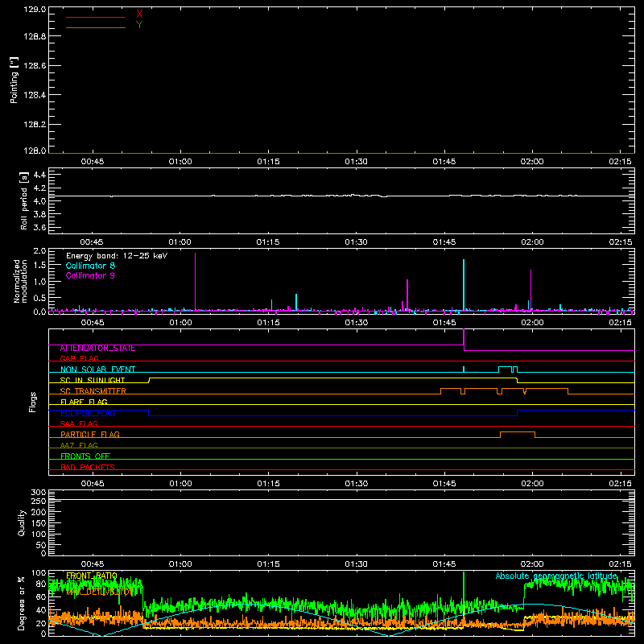Click the FRONTS_OFF flag label
This screenshot has height=644, width=644.
(85, 456)
